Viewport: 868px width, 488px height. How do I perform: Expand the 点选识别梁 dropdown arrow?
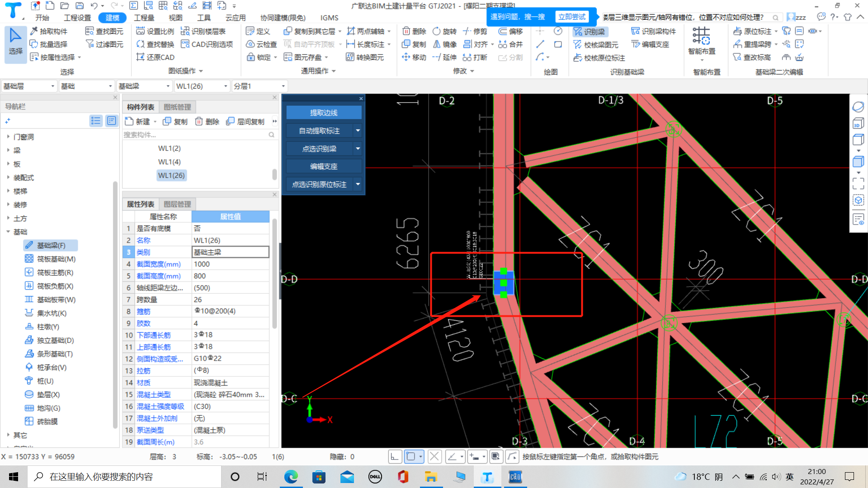click(x=358, y=148)
